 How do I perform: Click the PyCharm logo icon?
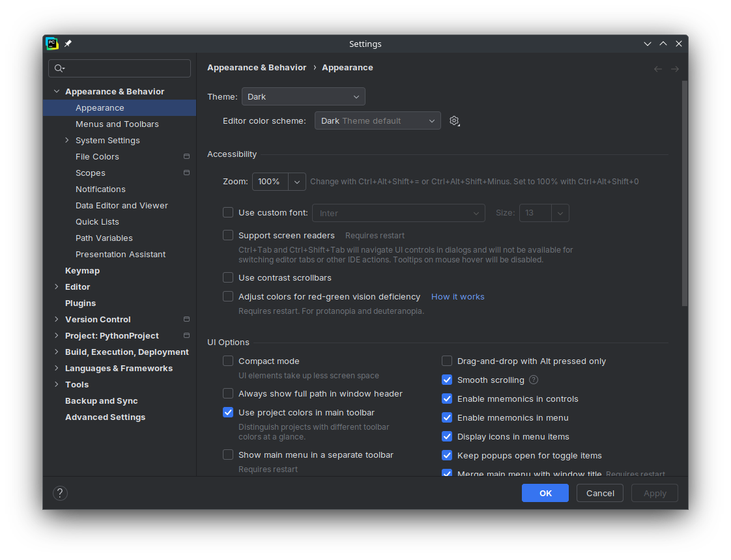click(x=52, y=44)
